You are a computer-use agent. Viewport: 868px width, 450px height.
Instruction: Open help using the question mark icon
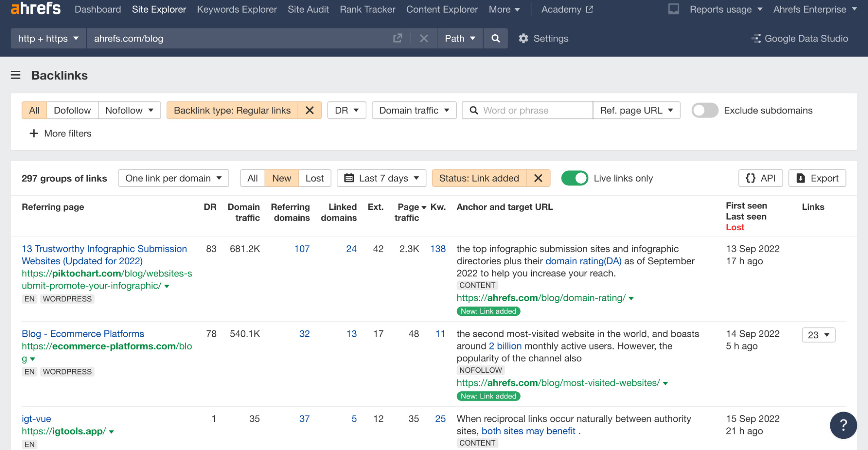[x=843, y=425]
